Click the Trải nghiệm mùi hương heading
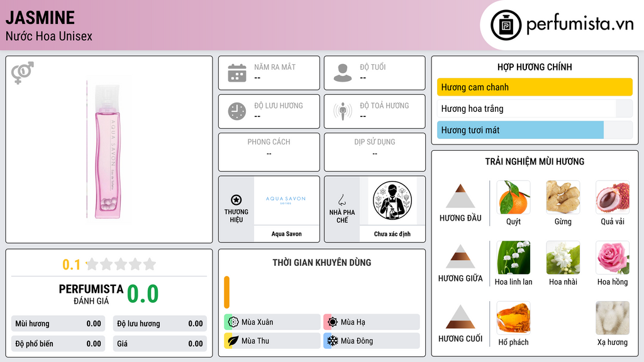 (535, 162)
